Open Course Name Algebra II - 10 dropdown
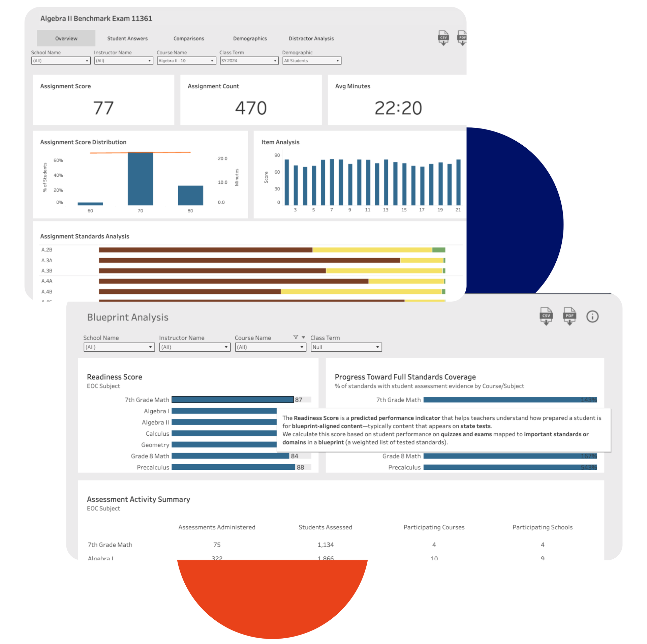The width and height of the screenshot is (647, 644). [186, 61]
